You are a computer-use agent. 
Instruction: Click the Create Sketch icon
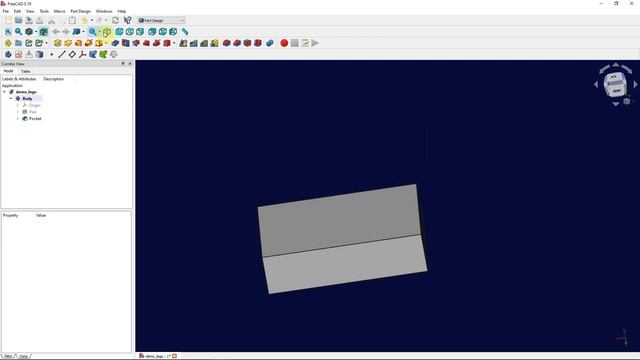click(x=18, y=54)
